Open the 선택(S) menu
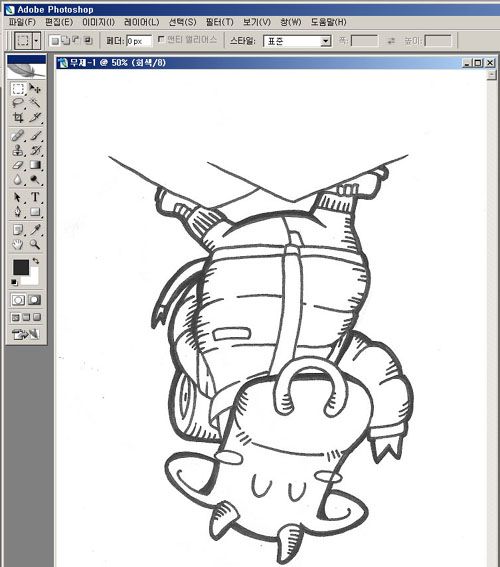 [x=183, y=22]
